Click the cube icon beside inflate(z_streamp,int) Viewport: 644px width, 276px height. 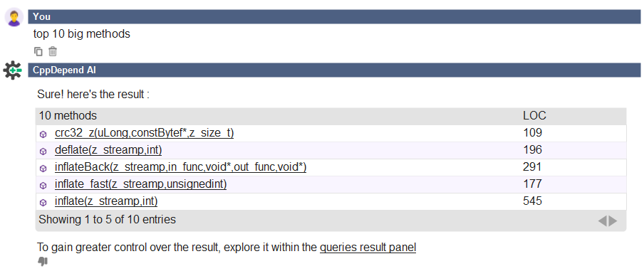[x=43, y=202]
